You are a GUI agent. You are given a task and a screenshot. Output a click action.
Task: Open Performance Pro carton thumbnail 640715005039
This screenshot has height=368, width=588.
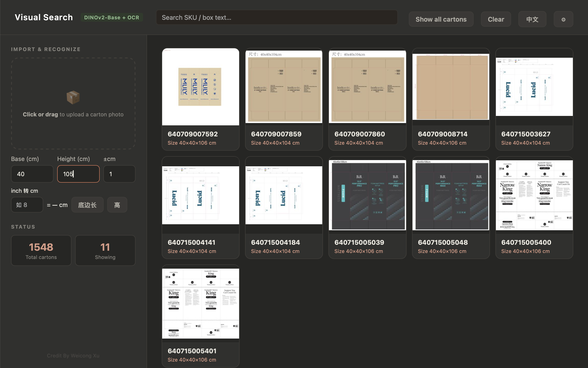(x=367, y=195)
